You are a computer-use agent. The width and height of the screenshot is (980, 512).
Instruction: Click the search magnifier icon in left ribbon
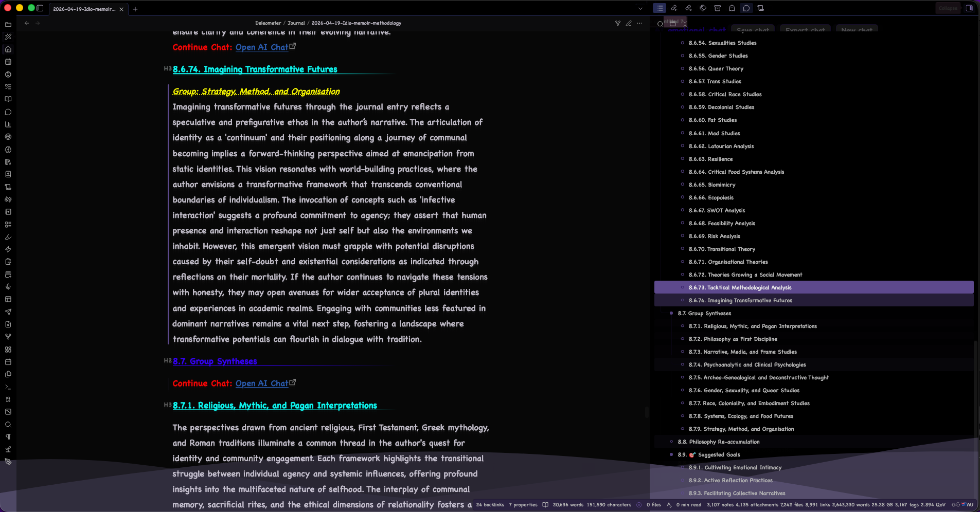pos(8,425)
